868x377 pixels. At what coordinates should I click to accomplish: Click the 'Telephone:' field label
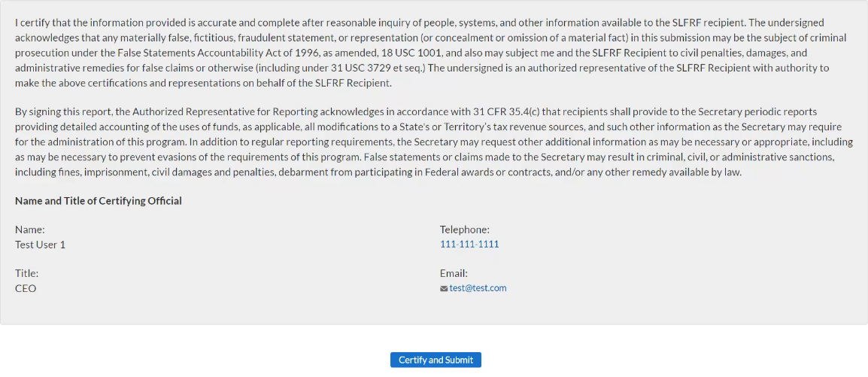coord(465,230)
